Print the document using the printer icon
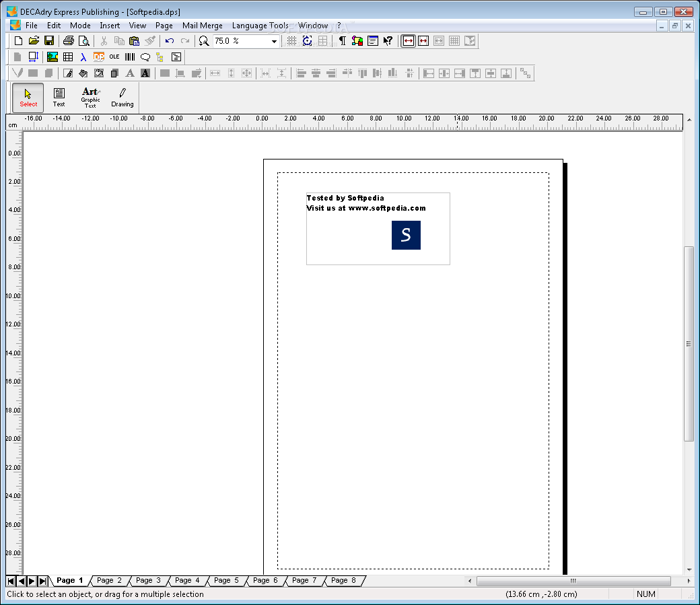This screenshot has height=605, width=700. [68, 41]
